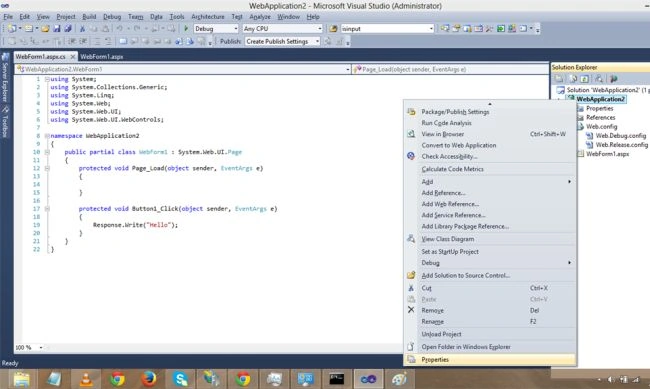650x389 pixels.
Task: Click the Open File folder icon
Action: pos(45,29)
